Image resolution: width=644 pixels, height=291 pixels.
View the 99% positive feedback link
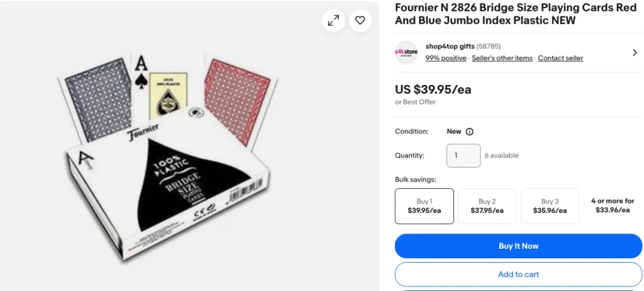point(446,58)
